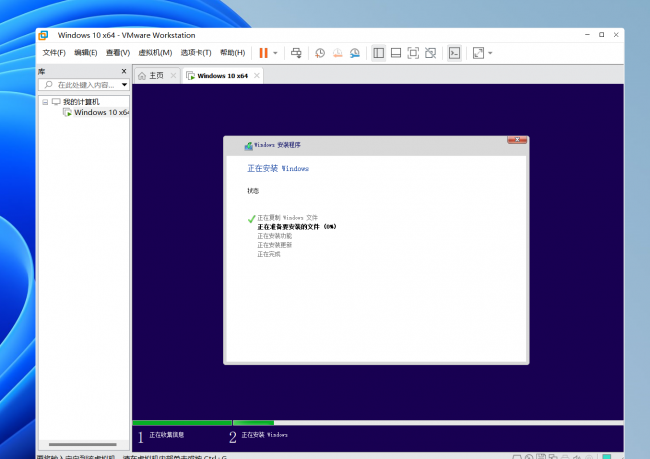Open the 选项卡(T) menu
Screen dimensions: 650x459
(x=196, y=53)
